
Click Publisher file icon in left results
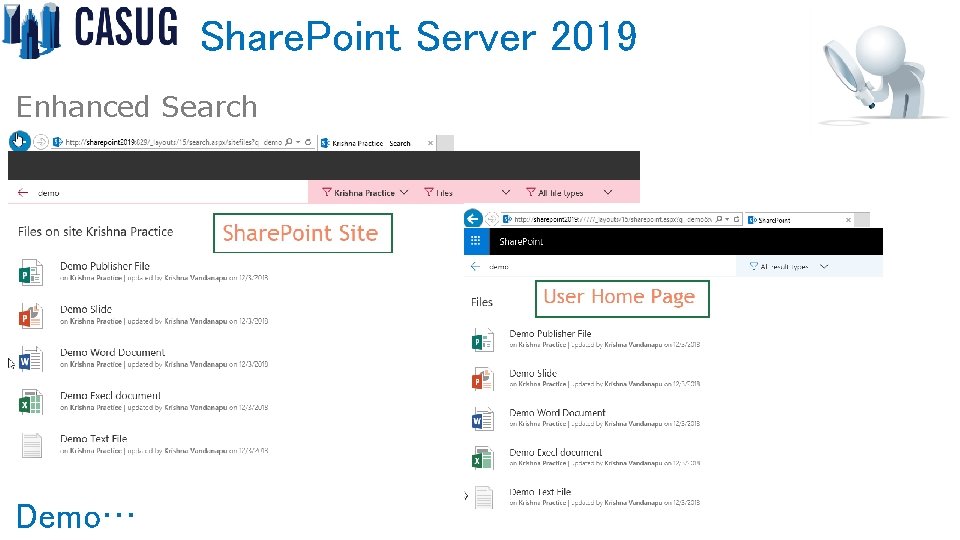[x=31, y=272]
